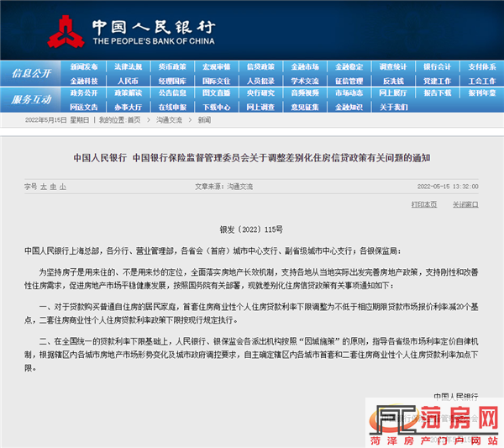Click 沟通交流 in the breadcrumb
The width and height of the screenshot is (504, 448).
tap(169, 120)
